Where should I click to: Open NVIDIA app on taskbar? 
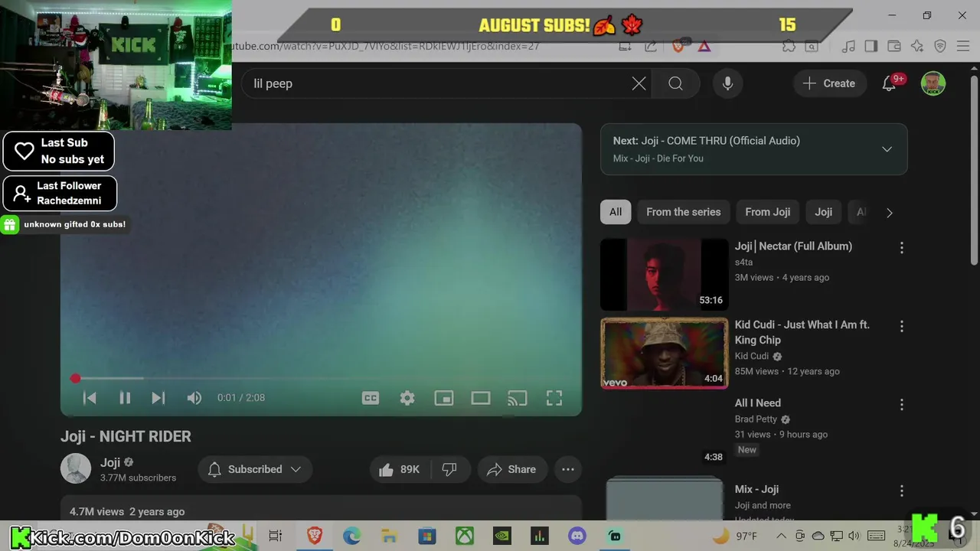(x=502, y=536)
